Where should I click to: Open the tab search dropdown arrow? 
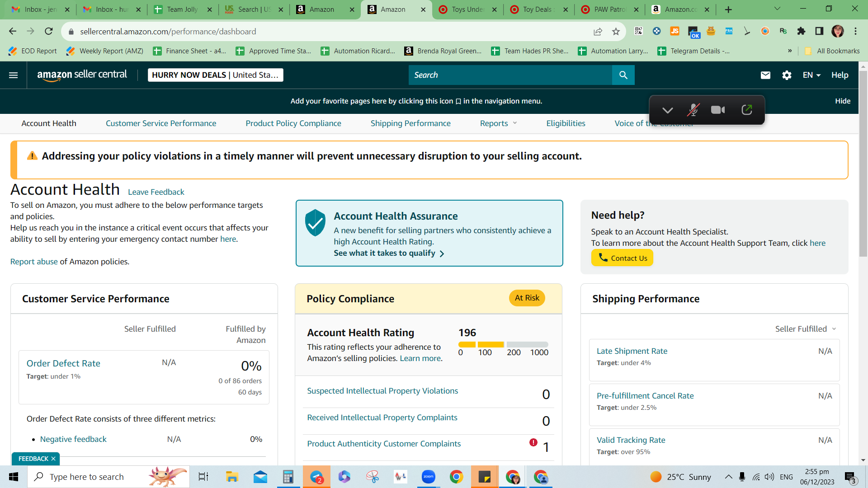(x=777, y=9)
